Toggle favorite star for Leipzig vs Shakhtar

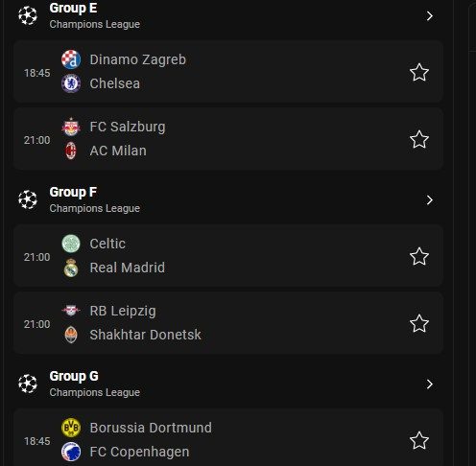pyautogui.click(x=419, y=323)
